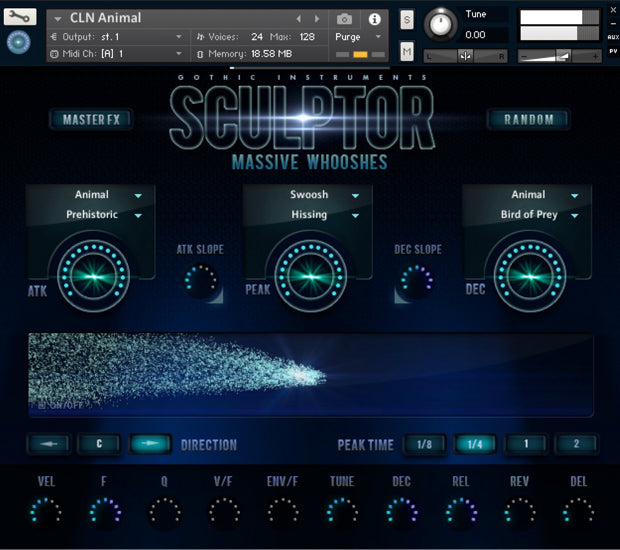
Task: Click the ATK SLOPE knob
Action: pyautogui.click(x=200, y=280)
